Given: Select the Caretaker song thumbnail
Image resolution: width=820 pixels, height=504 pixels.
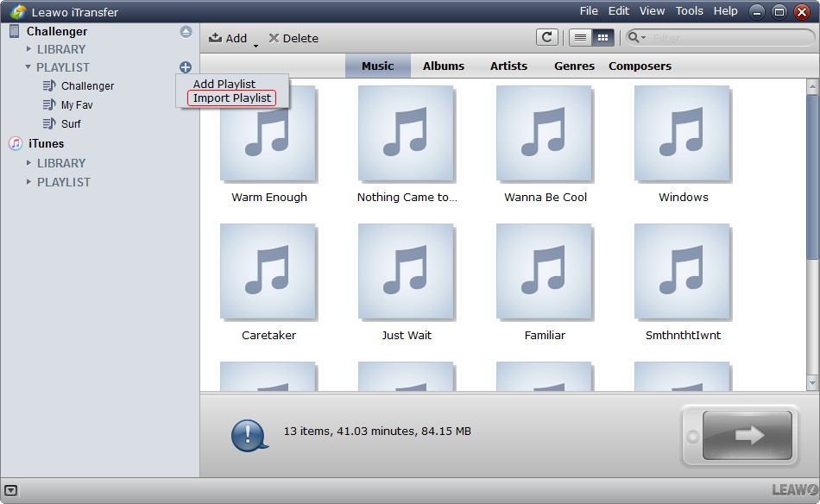Looking at the screenshot, I should (x=268, y=271).
